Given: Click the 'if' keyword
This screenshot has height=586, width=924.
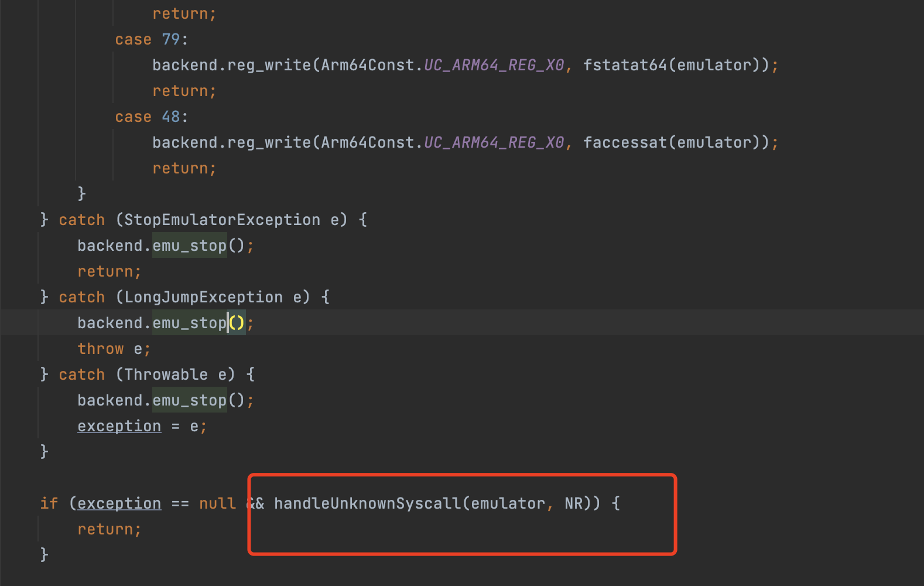Looking at the screenshot, I should [49, 503].
